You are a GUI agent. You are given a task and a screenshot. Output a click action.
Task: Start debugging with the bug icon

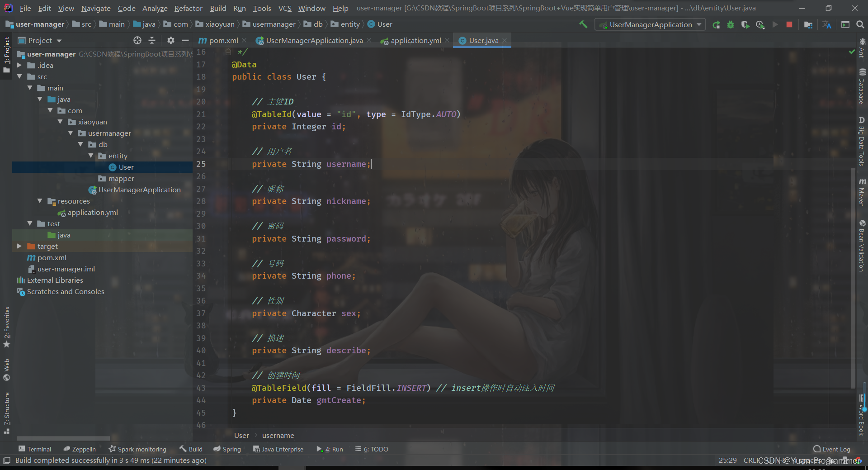tap(731, 25)
